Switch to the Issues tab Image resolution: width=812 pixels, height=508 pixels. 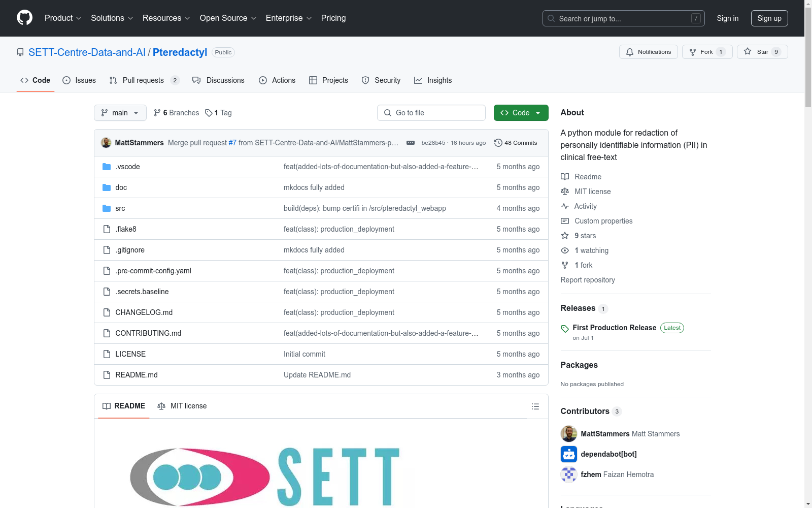click(x=79, y=80)
